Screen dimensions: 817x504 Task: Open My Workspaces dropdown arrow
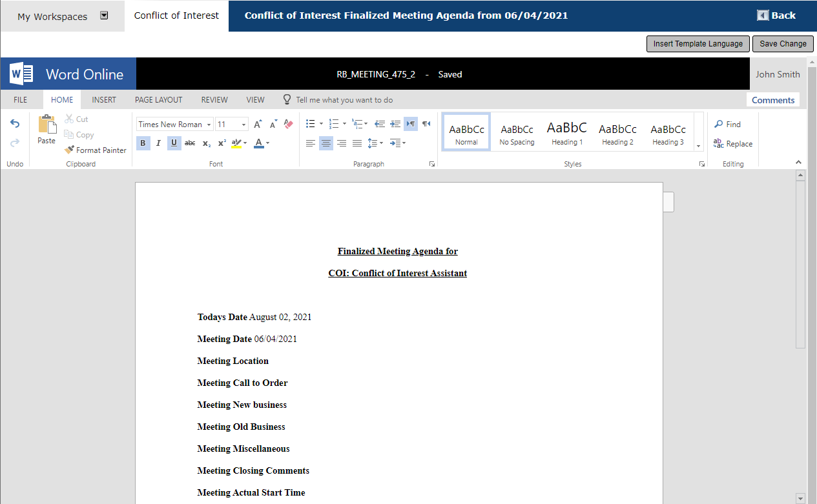(105, 15)
